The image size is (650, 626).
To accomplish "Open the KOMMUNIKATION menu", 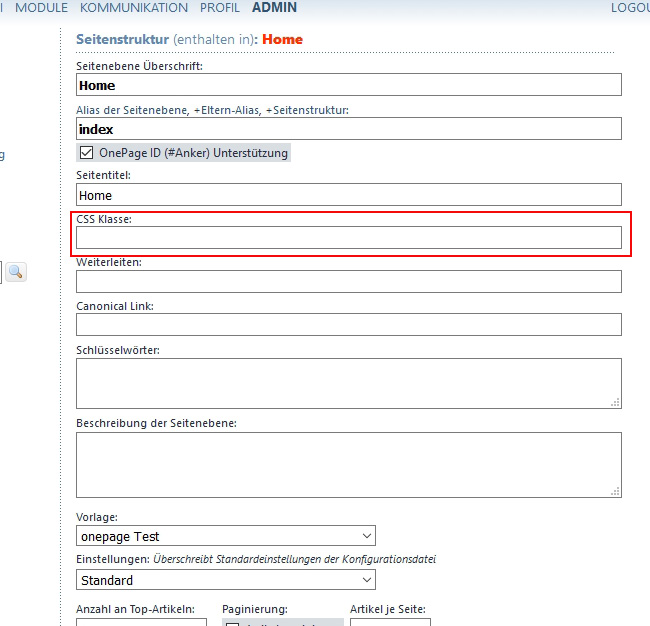I will click(x=133, y=8).
